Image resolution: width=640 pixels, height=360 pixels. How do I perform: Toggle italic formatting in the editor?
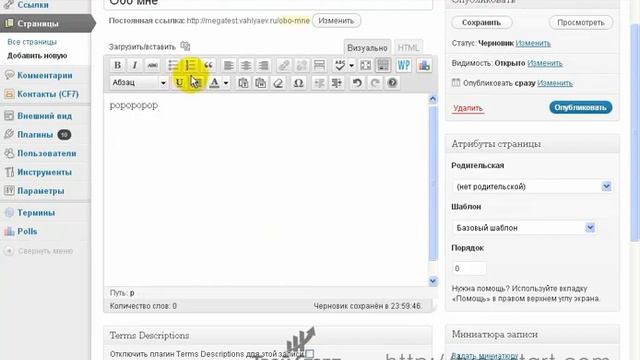pos(135,65)
